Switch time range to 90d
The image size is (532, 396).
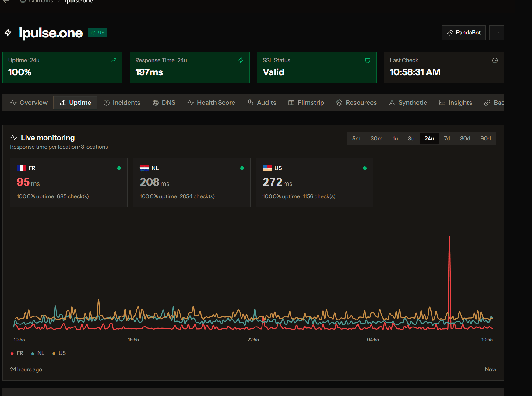click(485, 139)
